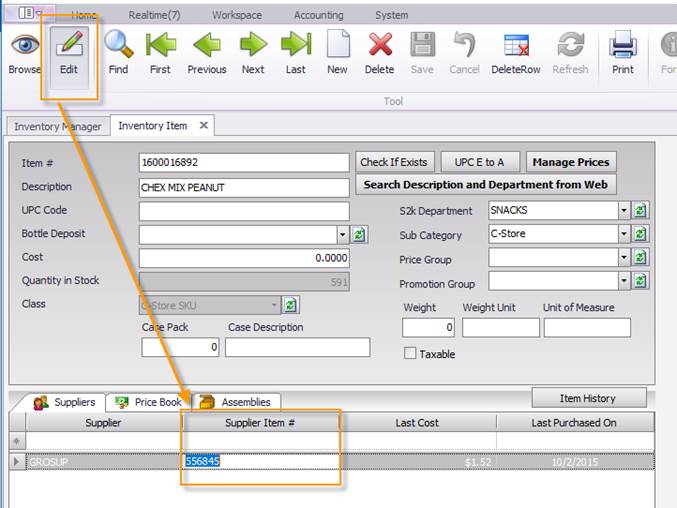Expand the S2k Department dropdown
The height and width of the screenshot is (508, 677).
pos(623,211)
